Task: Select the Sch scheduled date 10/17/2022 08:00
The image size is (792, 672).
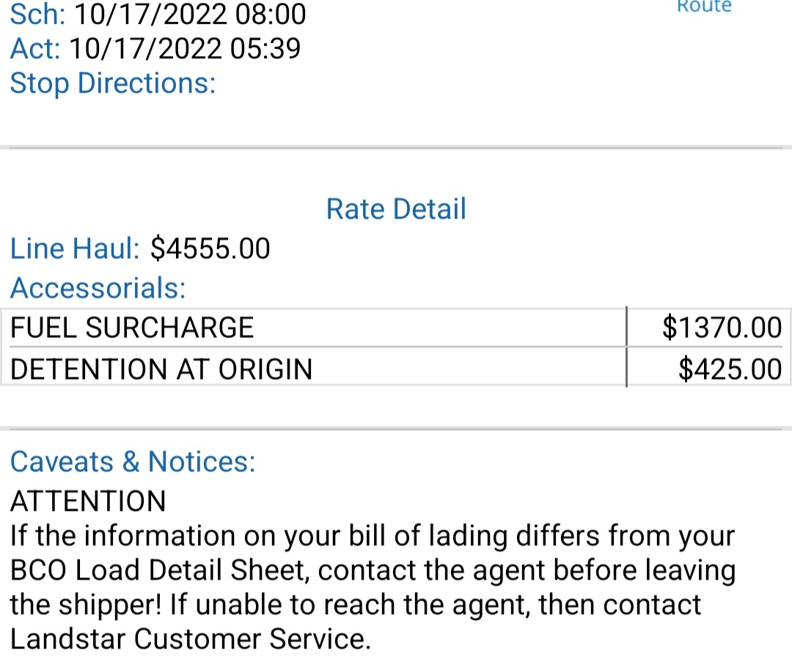Action: [191, 14]
